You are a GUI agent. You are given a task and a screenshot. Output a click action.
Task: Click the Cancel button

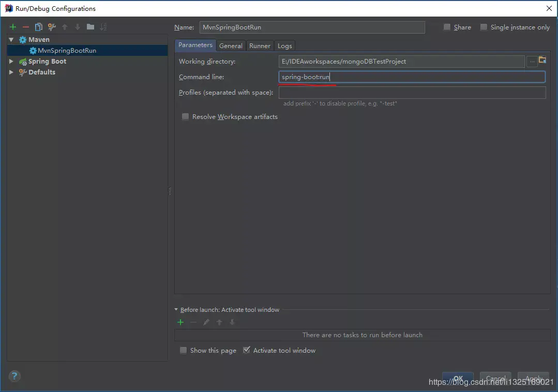tap(495, 379)
